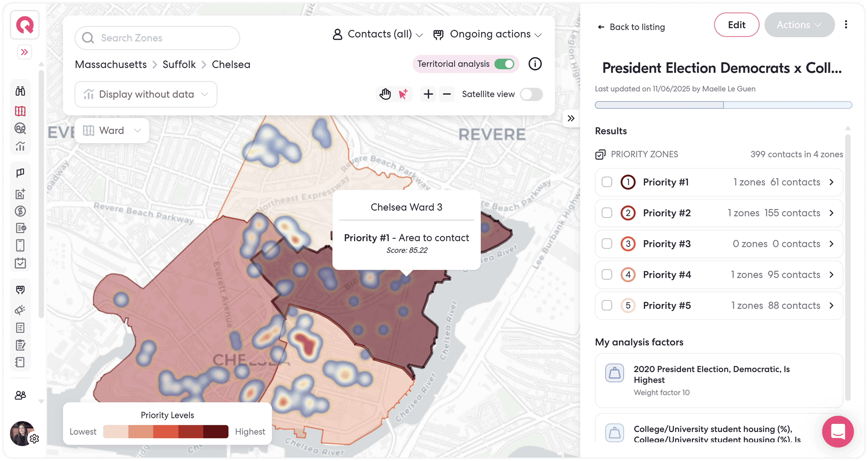Click the darkest Highest priority swatch
868x461 pixels.
(216, 432)
